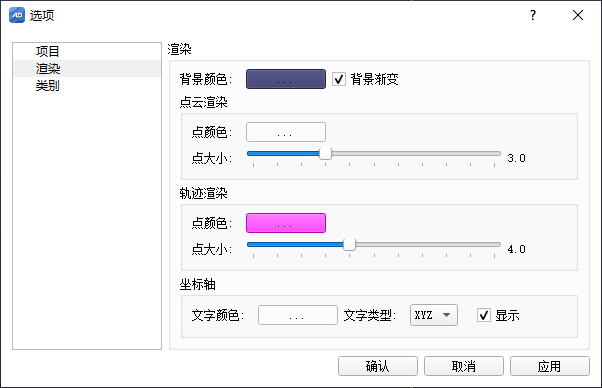The height and width of the screenshot is (388, 602).
Task: Expand the 文字类型 XYZ dropdown
Action: click(x=433, y=315)
